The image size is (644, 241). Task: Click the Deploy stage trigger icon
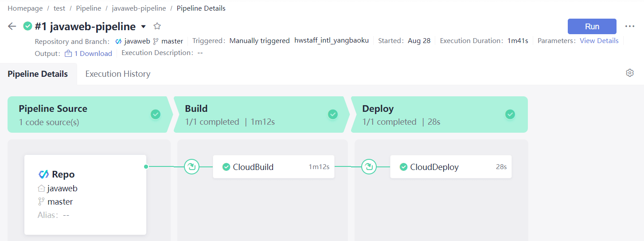[x=369, y=167]
